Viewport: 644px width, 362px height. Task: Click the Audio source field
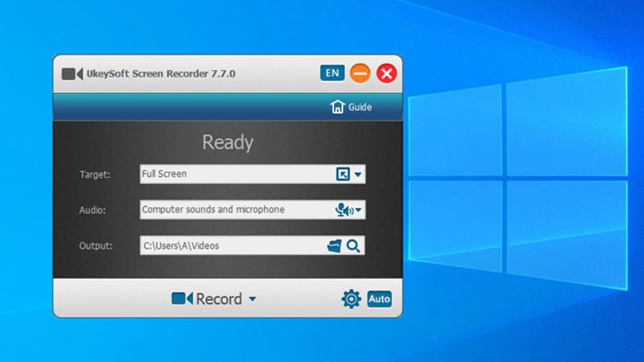point(253,210)
